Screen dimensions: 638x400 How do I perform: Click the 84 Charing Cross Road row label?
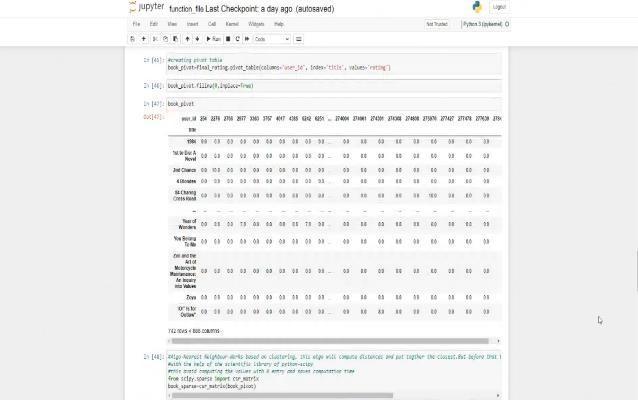click(x=185, y=196)
